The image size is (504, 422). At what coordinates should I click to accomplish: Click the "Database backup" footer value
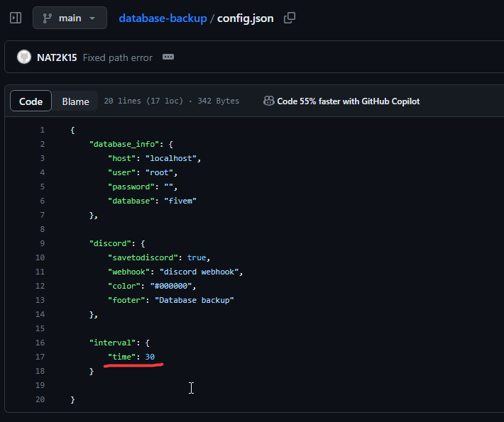point(195,300)
